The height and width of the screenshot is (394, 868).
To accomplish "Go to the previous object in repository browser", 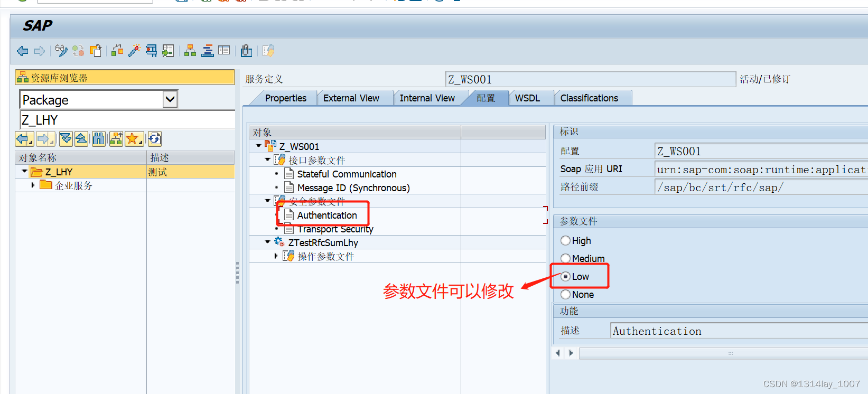I will coord(24,139).
